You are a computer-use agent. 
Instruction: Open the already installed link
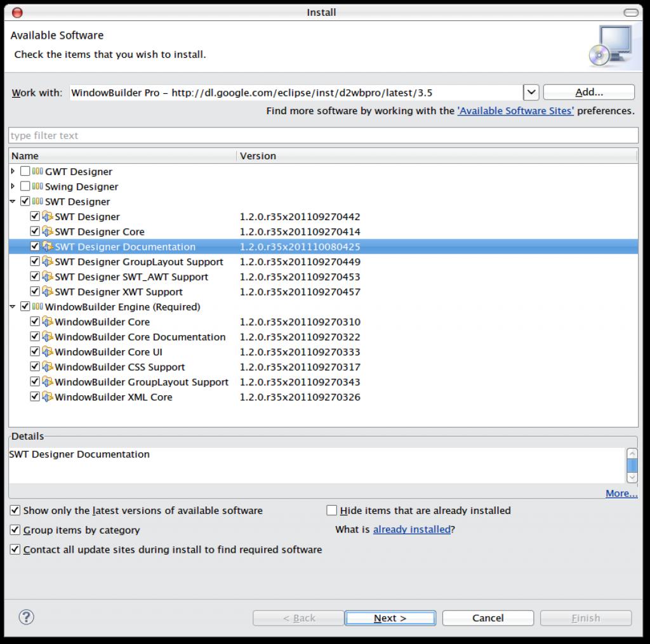(411, 529)
